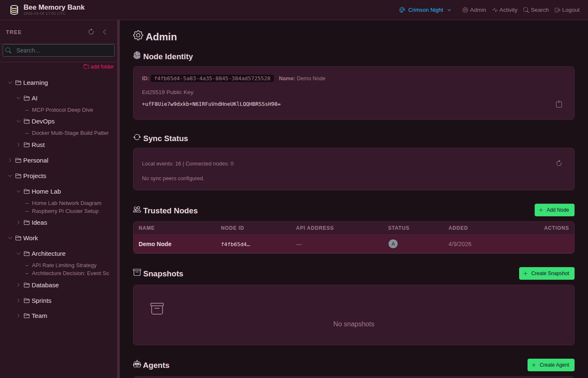
Task: Expand the Personal folder
Action: (x=10, y=160)
